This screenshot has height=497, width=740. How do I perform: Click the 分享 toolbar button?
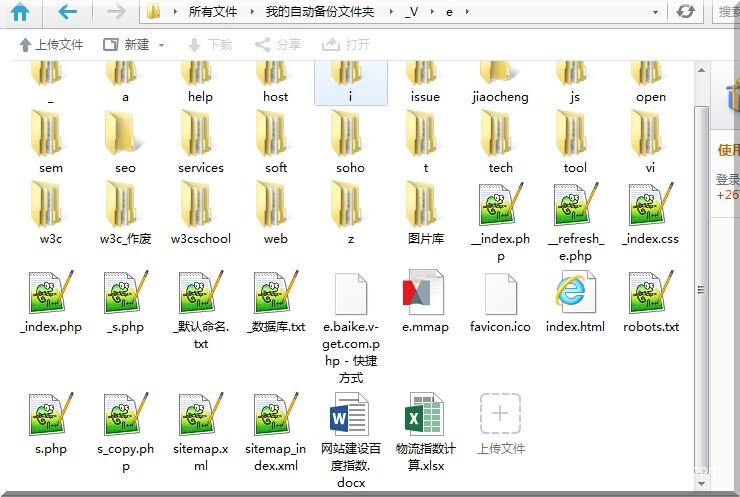pyautogui.click(x=278, y=45)
